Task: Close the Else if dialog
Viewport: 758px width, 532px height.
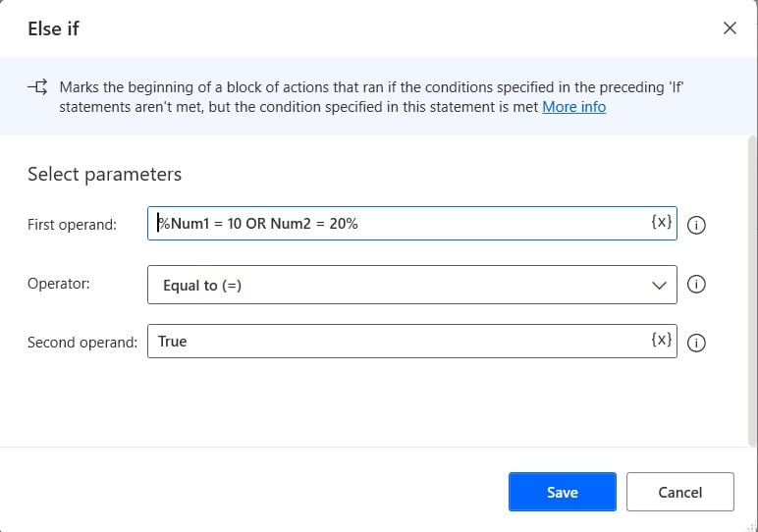Action: pos(730,28)
